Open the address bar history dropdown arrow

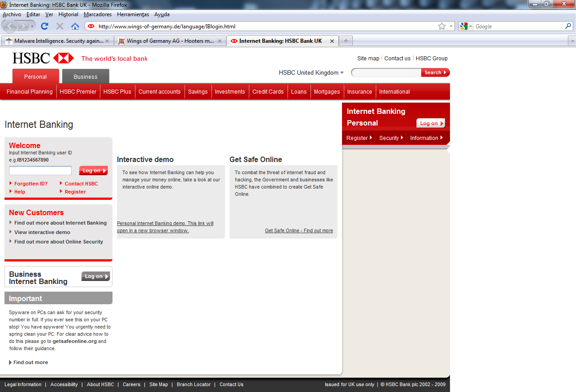451,26
